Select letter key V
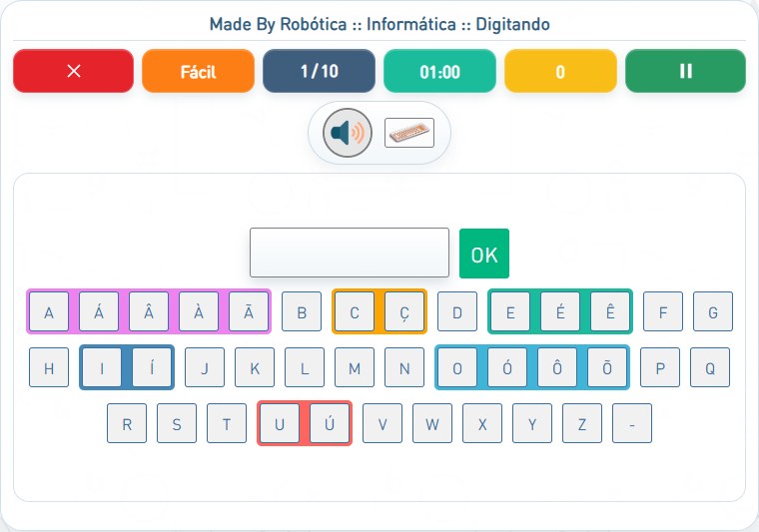The height and width of the screenshot is (532, 759). pyautogui.click(x=382, y=423)
